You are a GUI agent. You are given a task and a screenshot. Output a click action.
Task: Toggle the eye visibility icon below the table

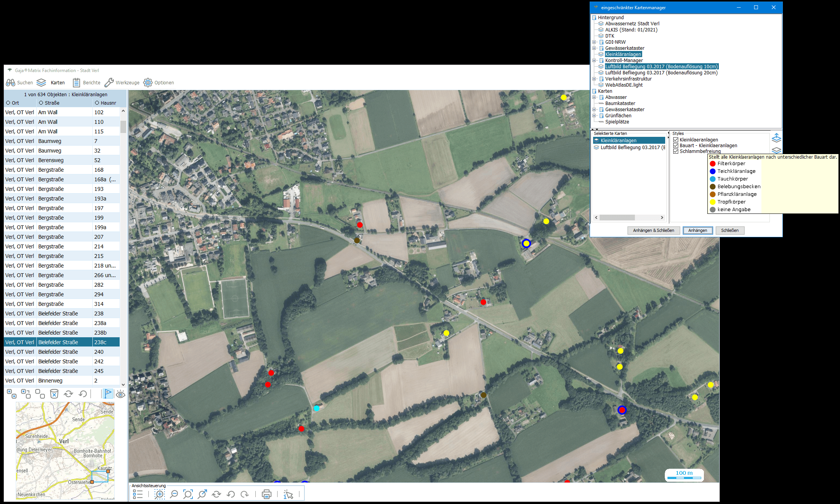pyautogui.click(x=120, y=394)
